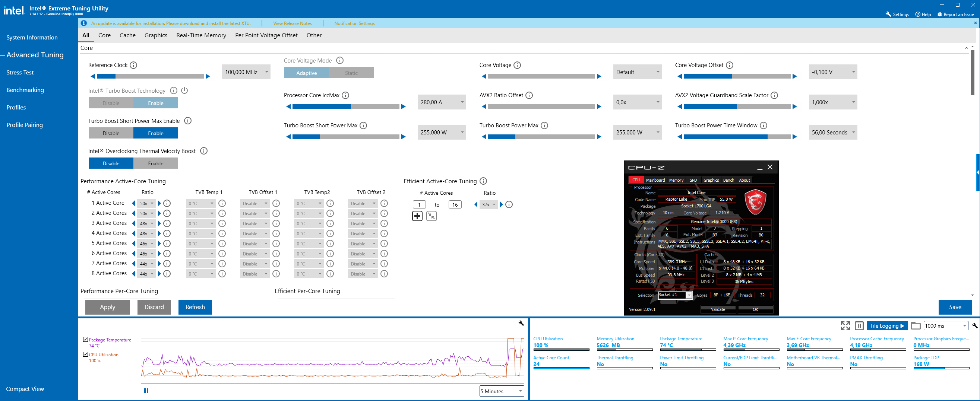Screen dimensions: 980x401
Task: Click the Turbo Boost Technology power icon
Action: (x=184, y=90)
